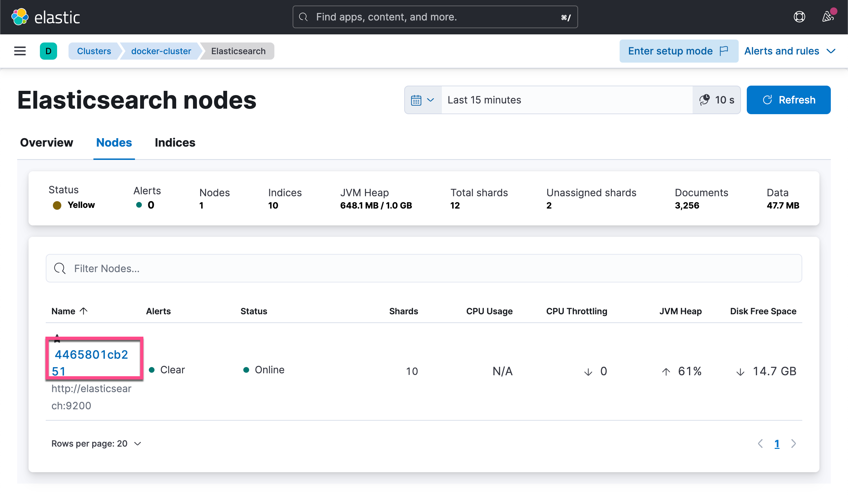This screenshot has height=504, width=848.
Task: Switch to the Overview tab
Action: point(46,143)
